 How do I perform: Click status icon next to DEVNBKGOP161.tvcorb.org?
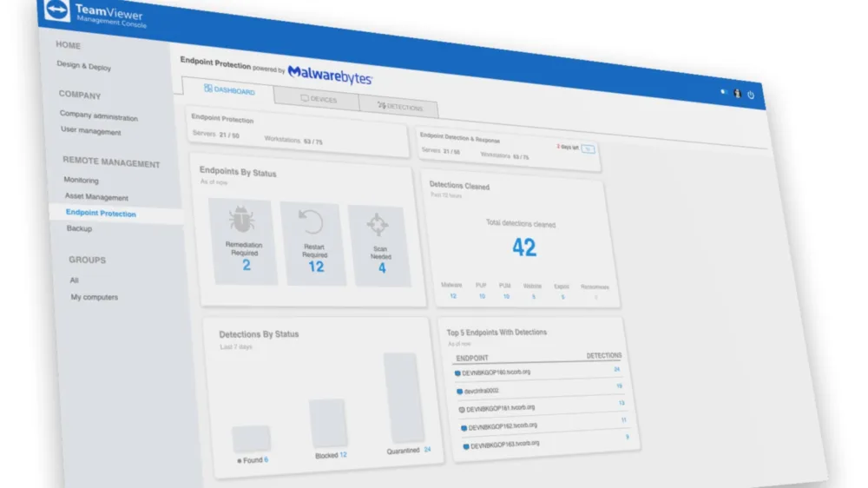(462, 410)
